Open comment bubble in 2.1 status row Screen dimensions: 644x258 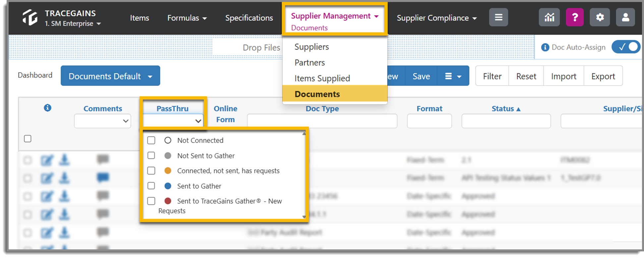103,159
